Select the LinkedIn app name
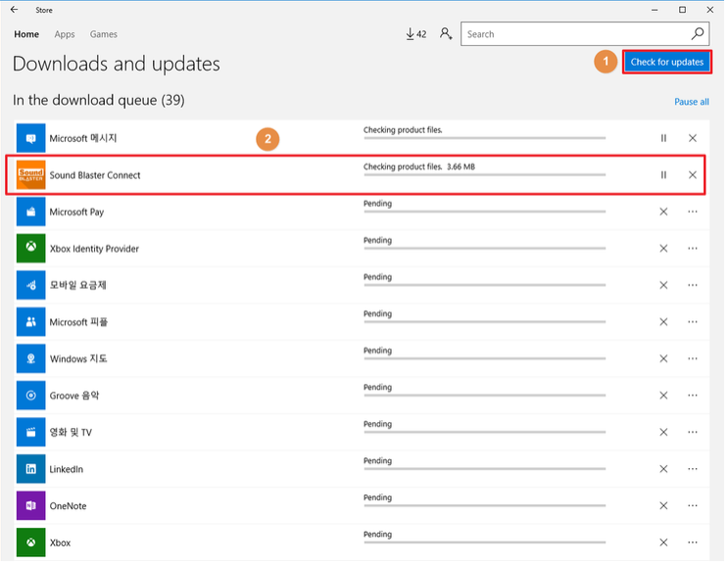Image resolution: width=728 pixels, height=564 pixels. click(x=67, y=469)
